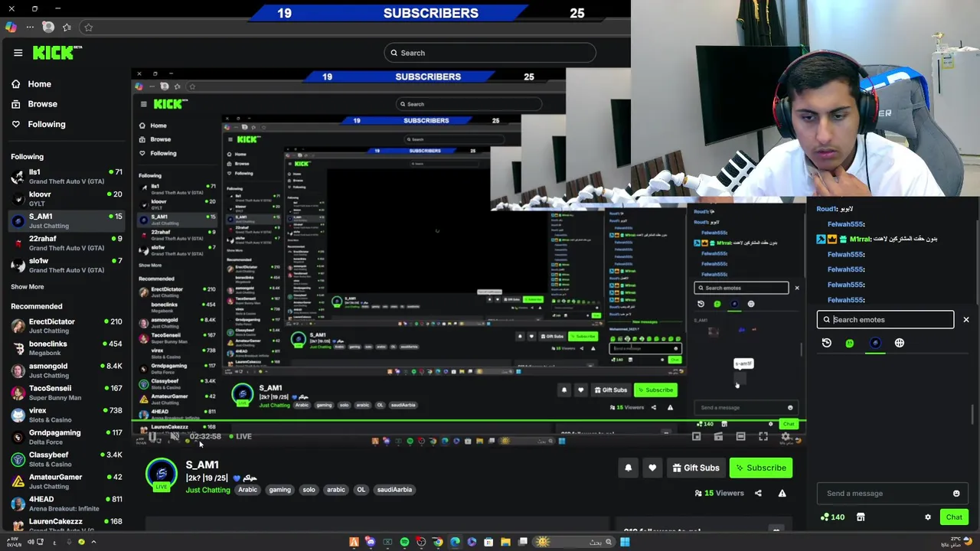Viewport: 980px width, 551px height.
Task: Pause the live stream player
Action: click(152, 436)
